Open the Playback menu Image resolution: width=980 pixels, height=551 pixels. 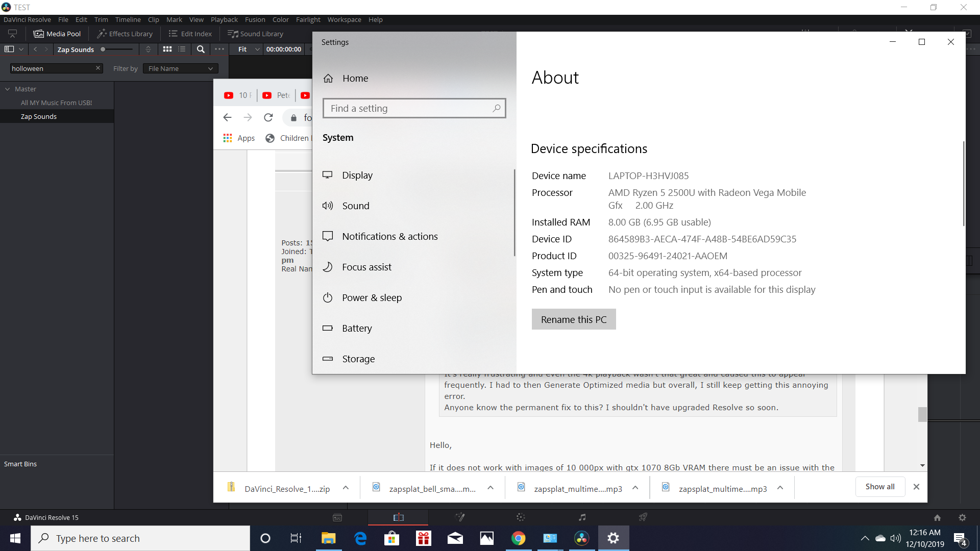click(224, 19)
